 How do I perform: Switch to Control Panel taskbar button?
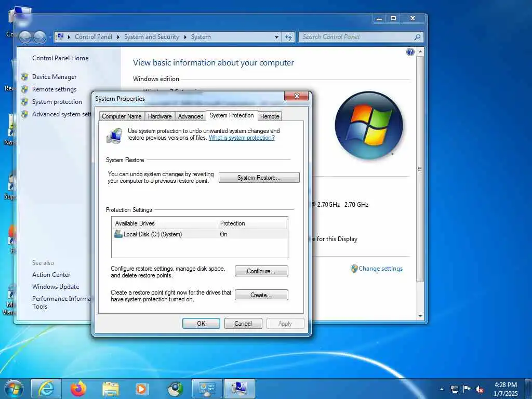[207, 389]
